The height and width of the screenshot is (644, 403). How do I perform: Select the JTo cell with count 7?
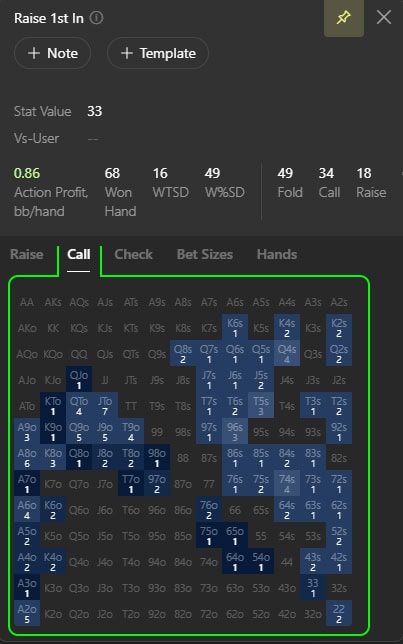point(105,405)
